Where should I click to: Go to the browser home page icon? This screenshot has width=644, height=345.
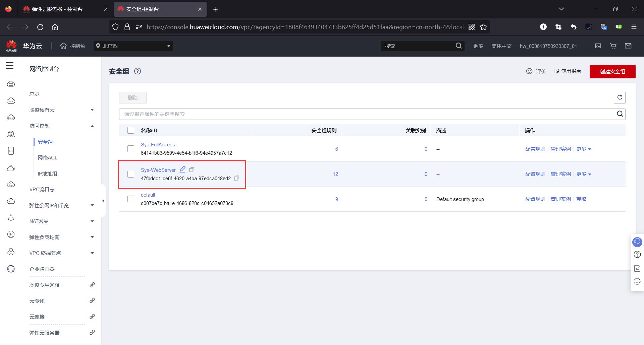tap(55, 27)
